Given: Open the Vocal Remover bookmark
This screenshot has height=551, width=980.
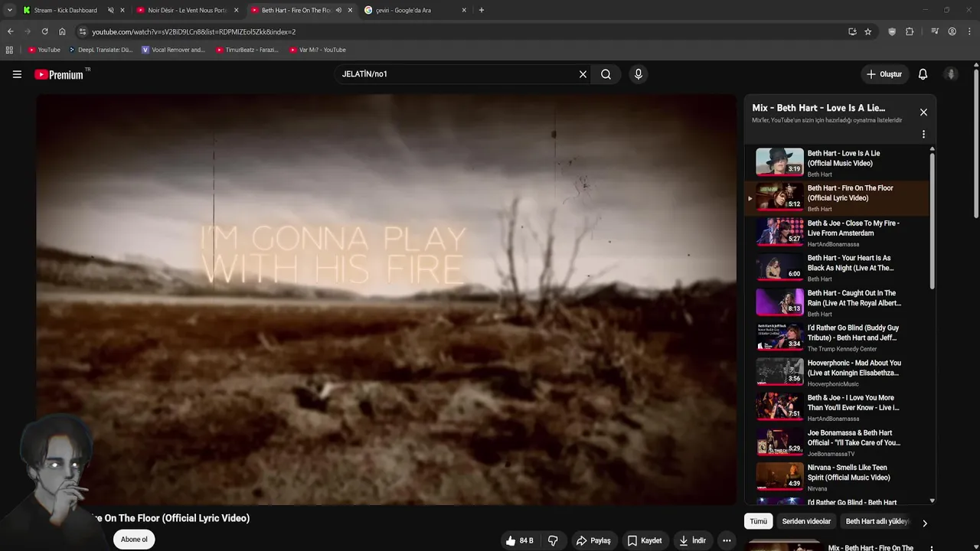Looking at the screenshot, I should 173,50.
